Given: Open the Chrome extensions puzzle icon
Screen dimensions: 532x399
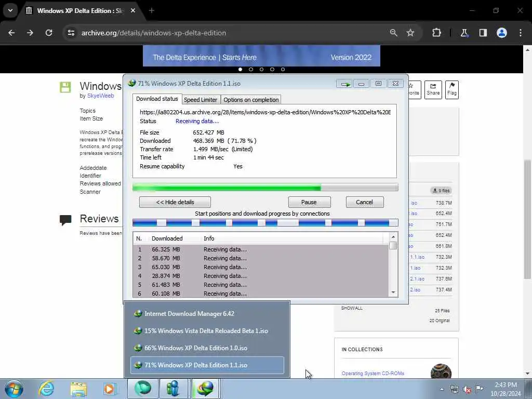Looking at the screenshot, I should (x=436, y=33).
